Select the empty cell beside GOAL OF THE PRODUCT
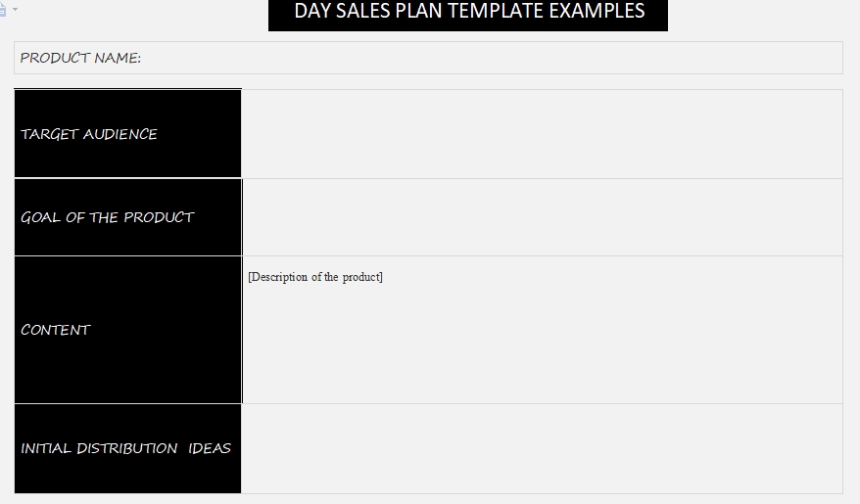The image size is (860, 504). pyautogui.click(x=542, y=217)
